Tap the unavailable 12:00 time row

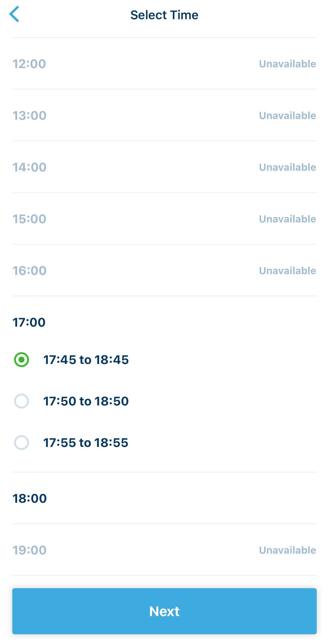[x=164, y=64]
